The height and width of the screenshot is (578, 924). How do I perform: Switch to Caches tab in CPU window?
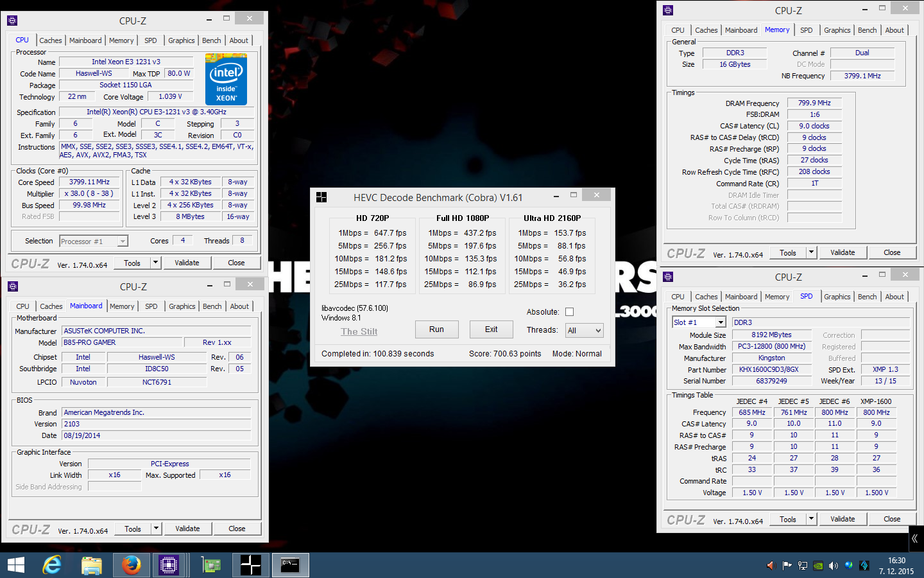51,40
